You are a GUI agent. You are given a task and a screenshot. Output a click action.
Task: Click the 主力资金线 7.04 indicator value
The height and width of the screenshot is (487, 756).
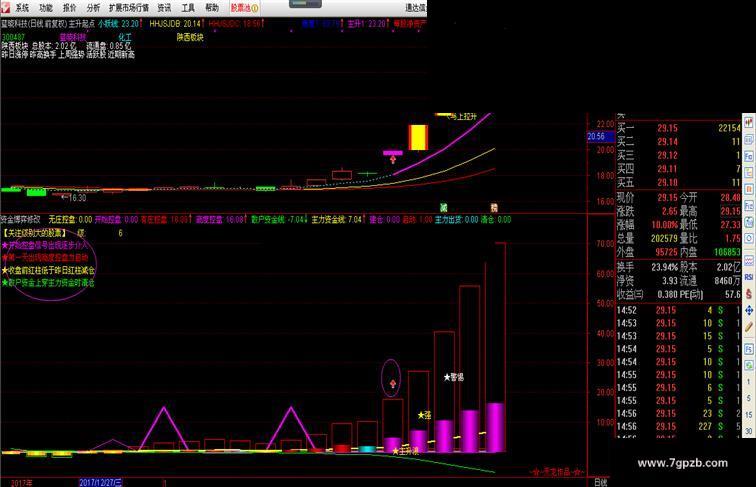point(337,219)
